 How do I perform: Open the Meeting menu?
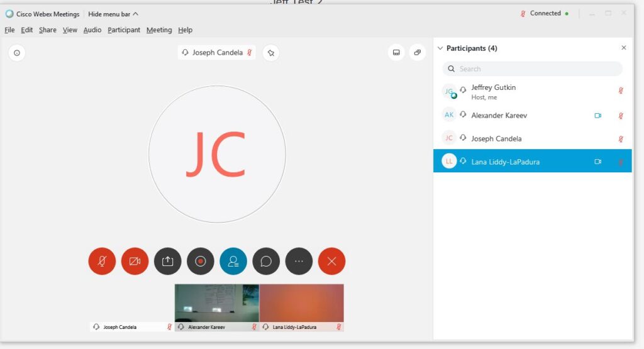[158, 30]
